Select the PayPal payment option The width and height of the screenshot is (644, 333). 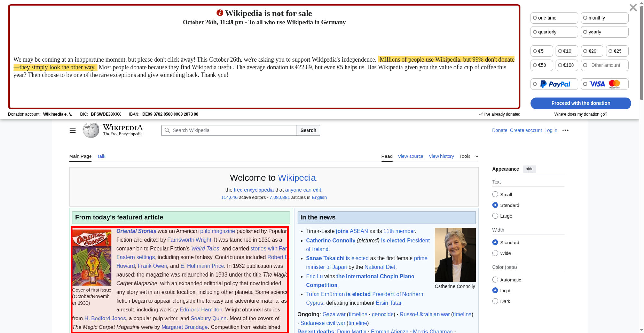(x=554, y=84)
